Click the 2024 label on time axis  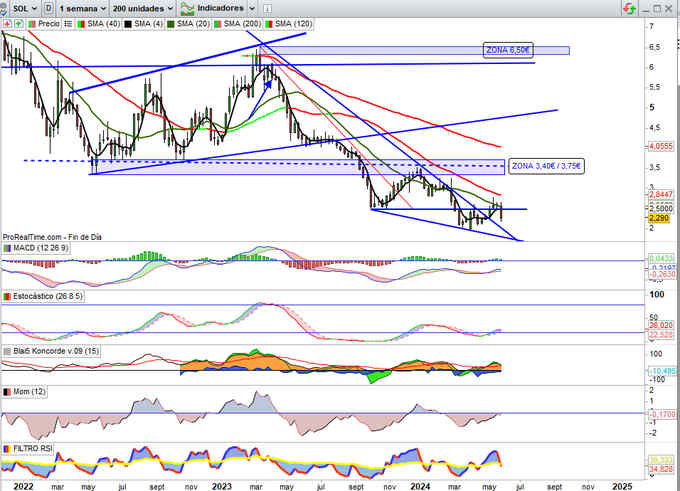click(420, 486)
